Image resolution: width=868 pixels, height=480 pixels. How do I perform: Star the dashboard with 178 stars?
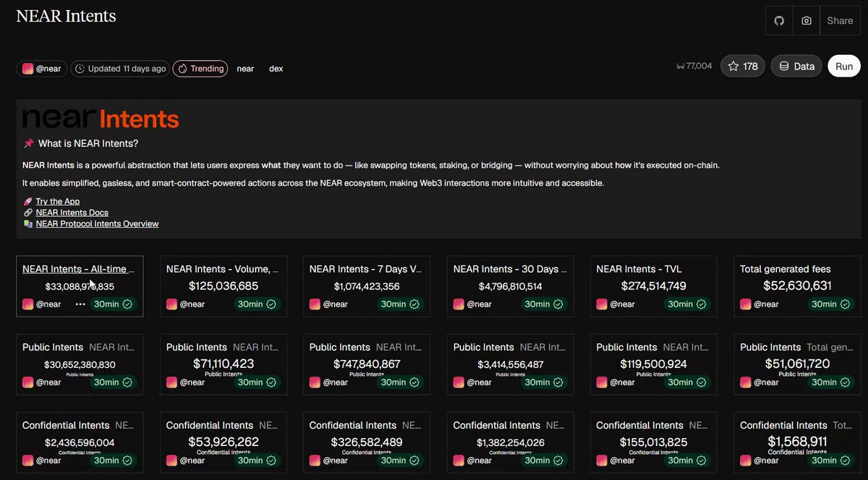pos(743,66)
